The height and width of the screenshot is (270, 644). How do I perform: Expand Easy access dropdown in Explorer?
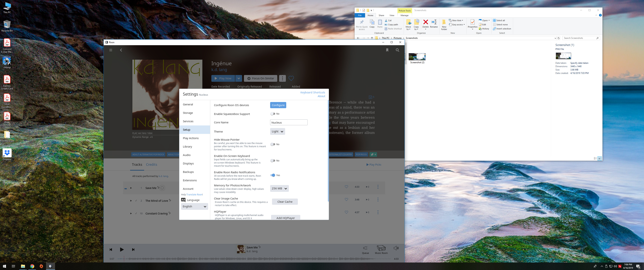coord(457,25)
